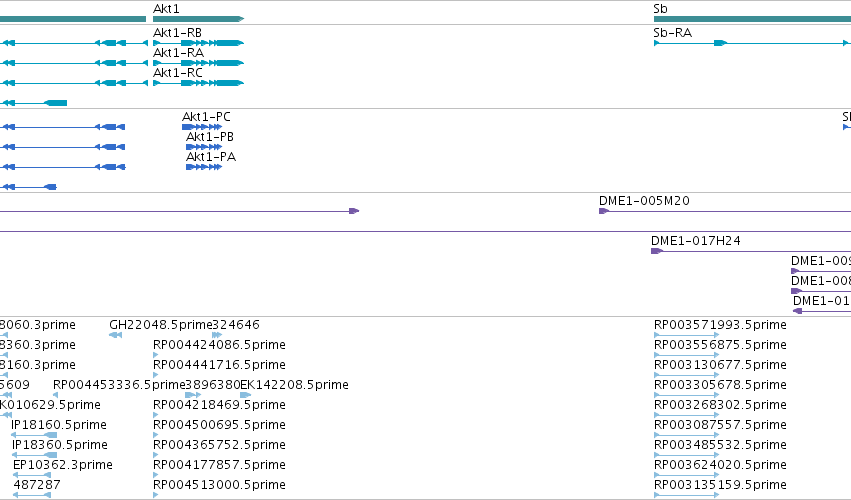Click RP003305678.5prime EST label

tap(720, 385)
